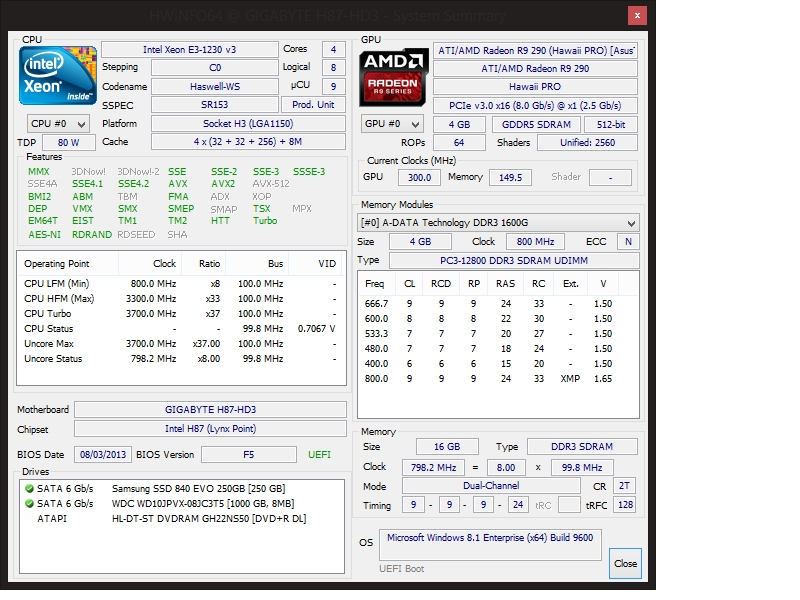Close the window with the red X
Viewport: 800px width, 600px height.
(637, 16)
